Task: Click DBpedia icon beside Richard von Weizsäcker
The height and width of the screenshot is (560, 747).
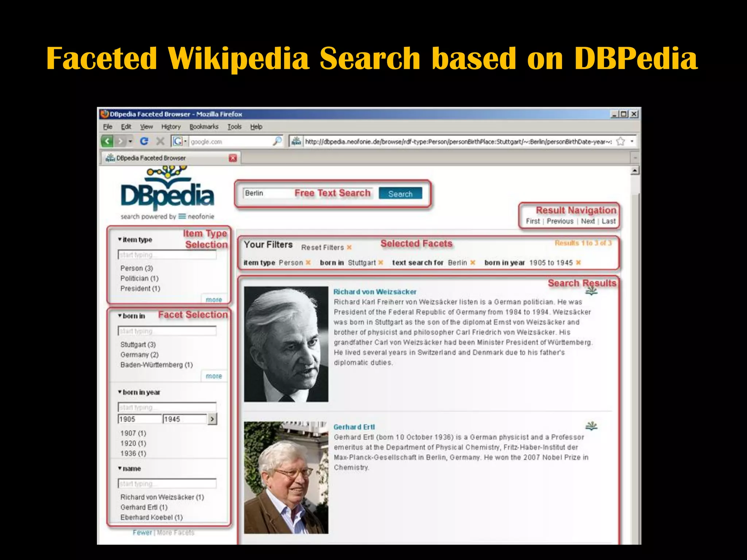Action: [591, 291]
